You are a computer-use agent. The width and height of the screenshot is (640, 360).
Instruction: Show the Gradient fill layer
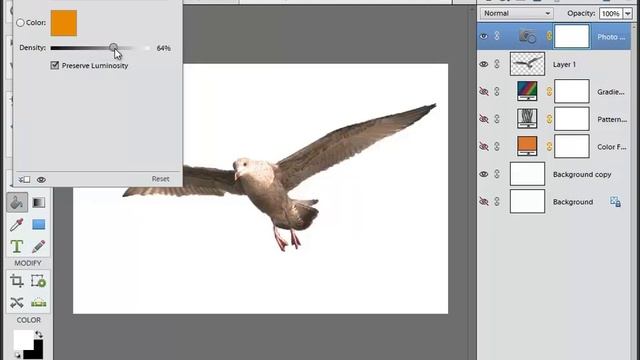[484, 91]
